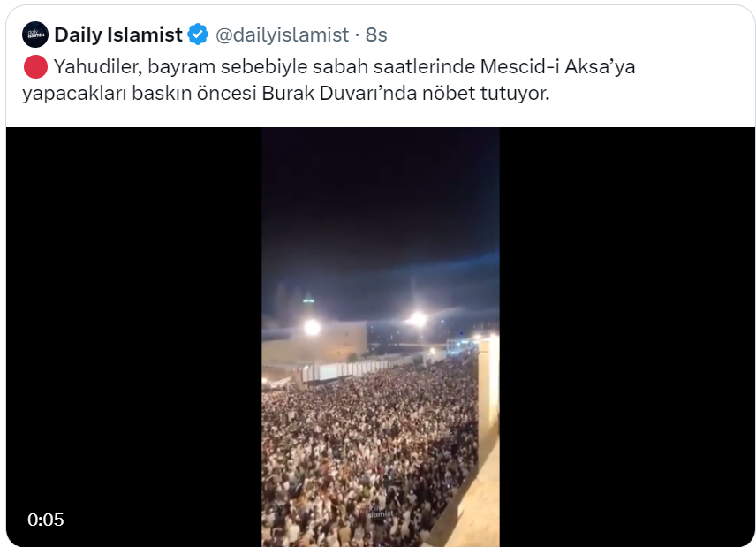Open the @dailyislamist handle link
Image resolution: width=756 pixels, height=547 pixels.
[282, 34]
